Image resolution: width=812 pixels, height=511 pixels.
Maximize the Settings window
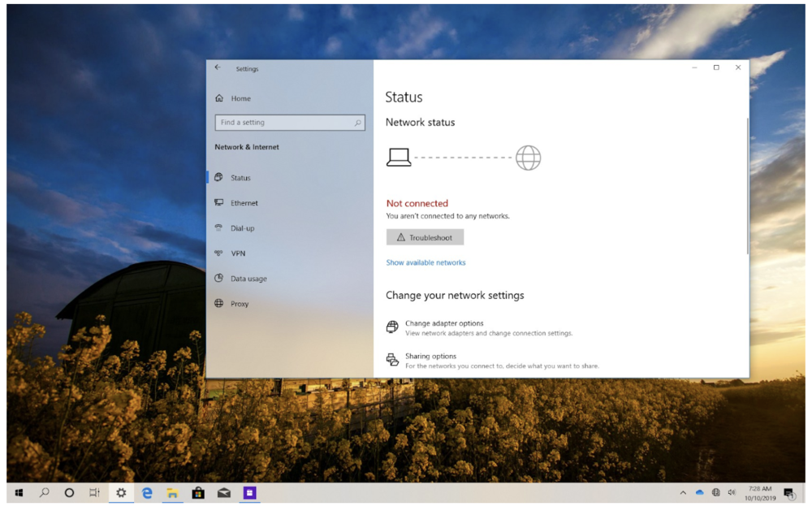[x=716, y=67]
